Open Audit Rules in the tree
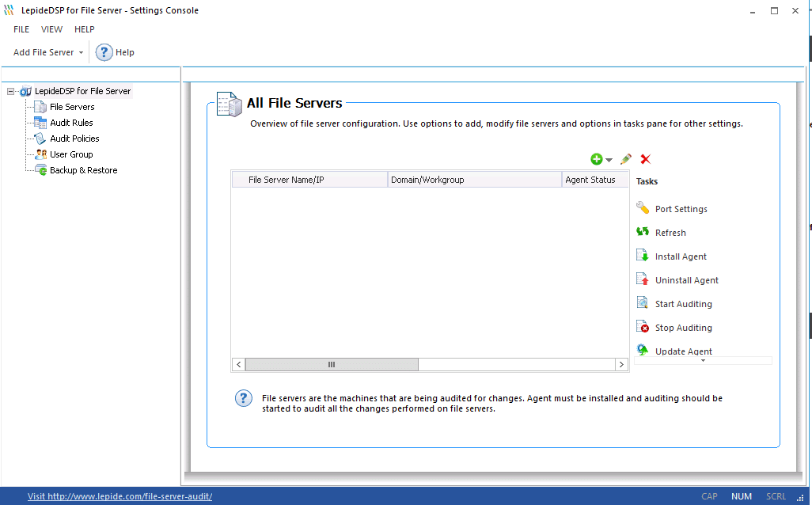The width and height of the screenshot is (812, 505). click(71, 123)
